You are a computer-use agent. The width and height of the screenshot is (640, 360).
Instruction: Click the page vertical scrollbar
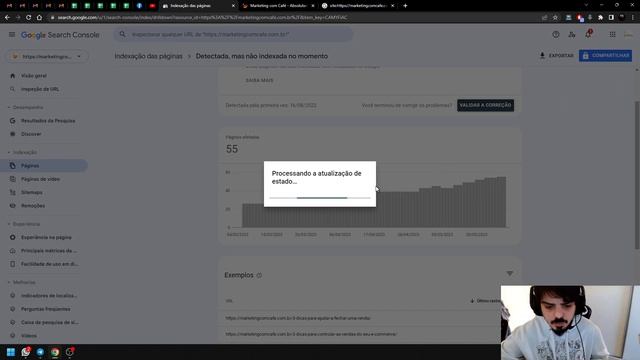637,176
